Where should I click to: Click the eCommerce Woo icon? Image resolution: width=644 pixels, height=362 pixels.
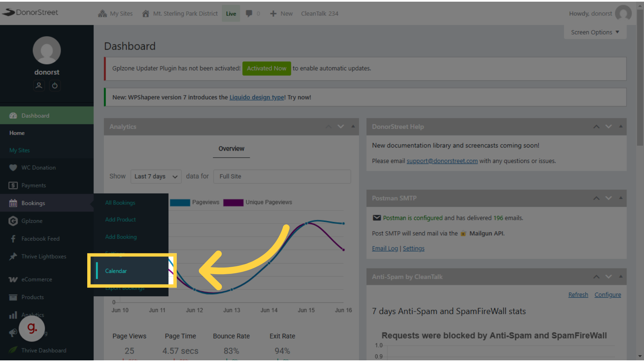coord(13,280)
